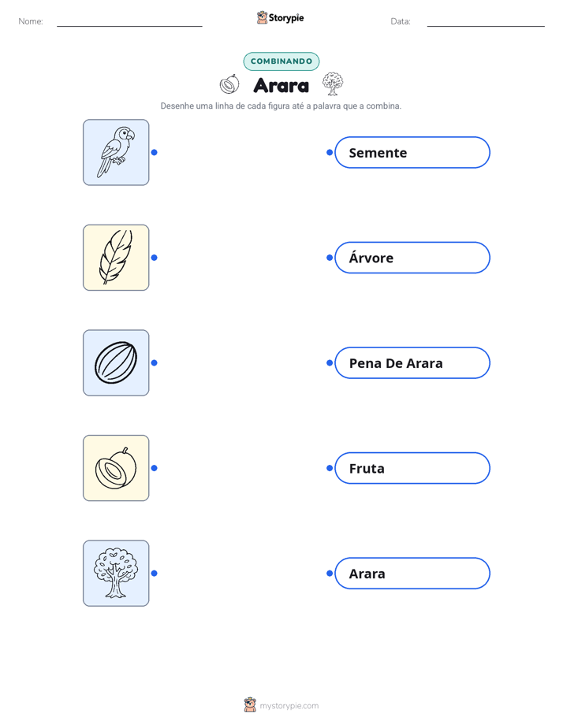Image resolution: width=563 pixels, height=728 pixels.
Task: Choose the Fruta word box
Action: 412,468
